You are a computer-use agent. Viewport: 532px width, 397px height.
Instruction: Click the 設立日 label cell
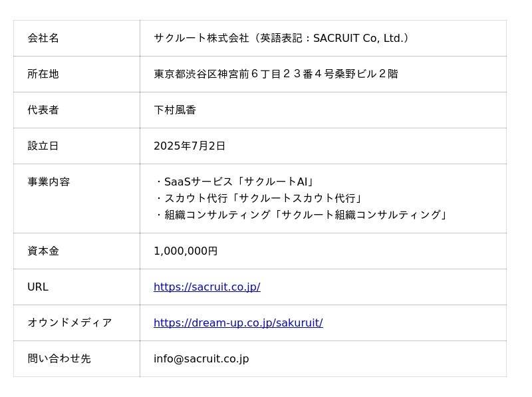click(x=43, y=146)
